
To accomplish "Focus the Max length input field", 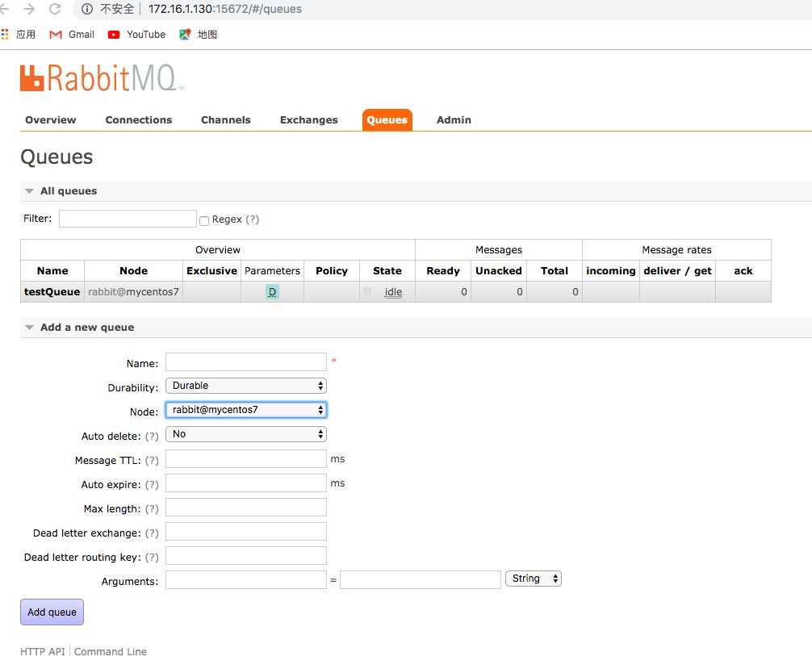I will [x=246, y=508].
